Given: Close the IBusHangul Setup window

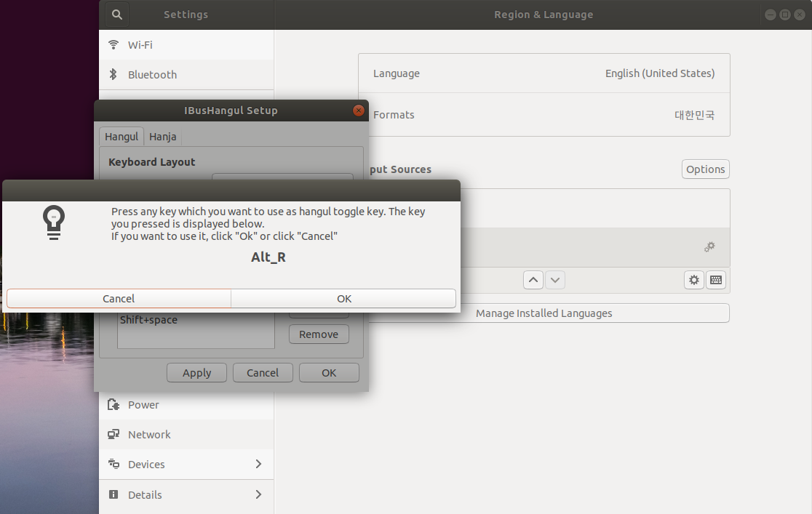Looking at the screenshot, I should coord(359,111).
